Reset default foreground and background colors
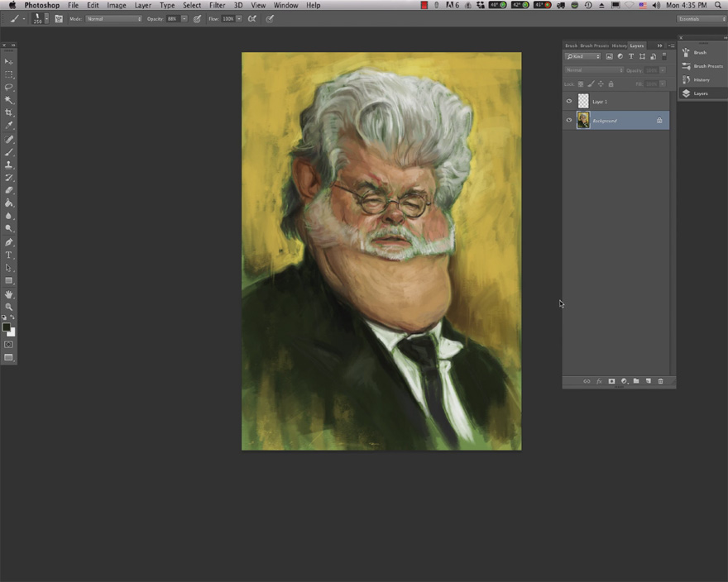 pyautogui.click(x=4, y=317)
